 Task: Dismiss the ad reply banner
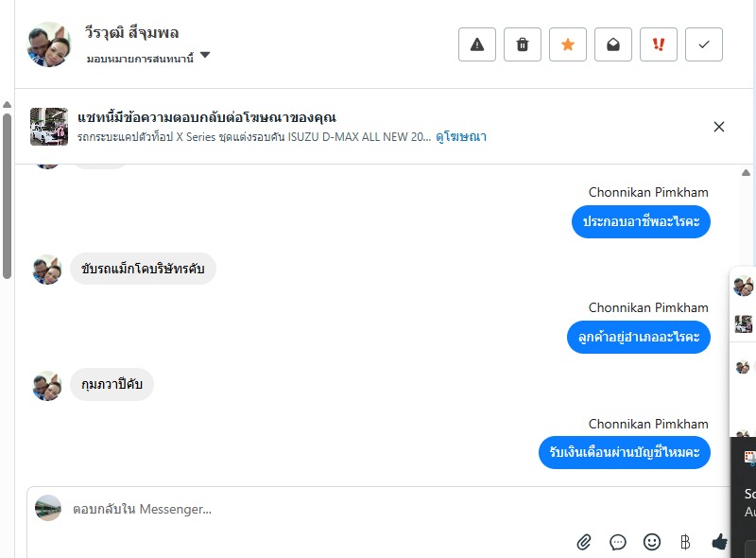(x=719, y=127)
